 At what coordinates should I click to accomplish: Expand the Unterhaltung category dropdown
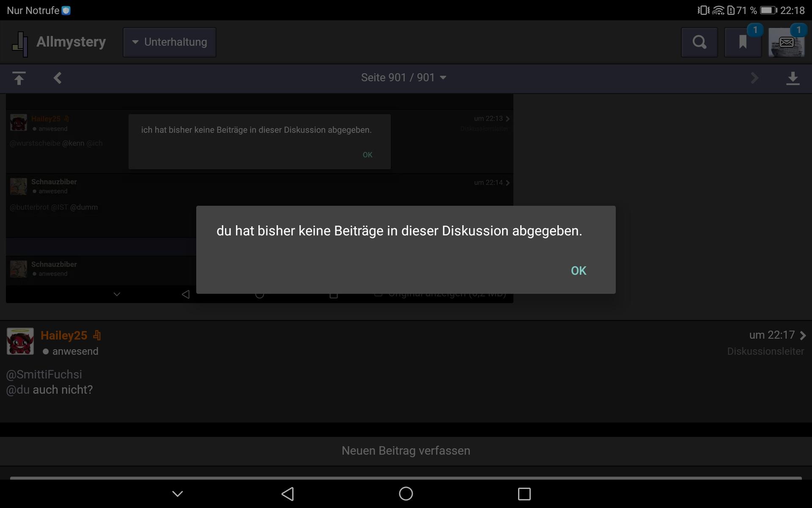170,42
